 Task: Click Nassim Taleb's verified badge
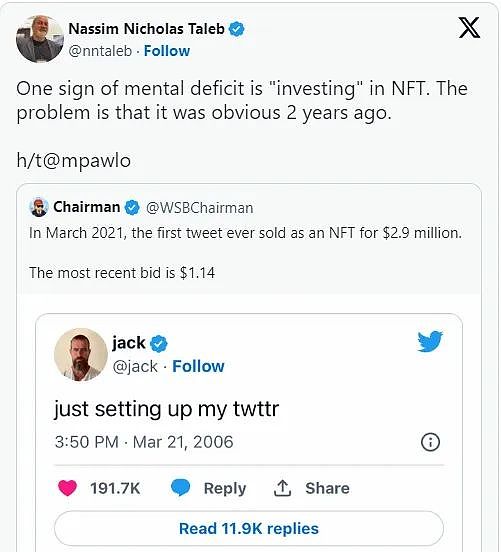tap(237, 29)
